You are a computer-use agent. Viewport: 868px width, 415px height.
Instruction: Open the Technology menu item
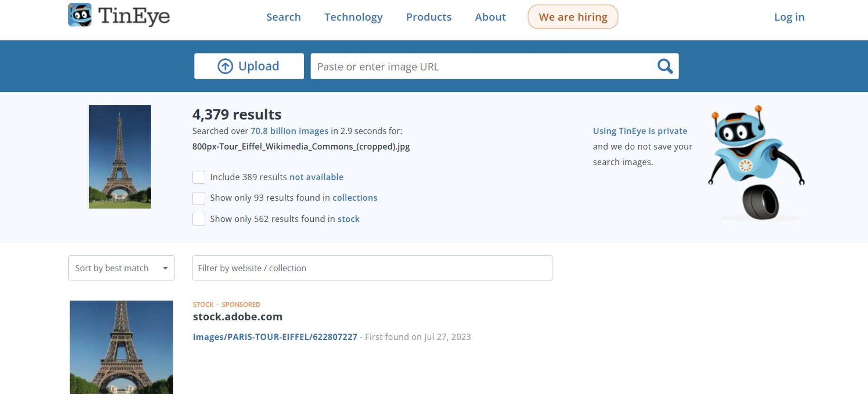[353, 17]
